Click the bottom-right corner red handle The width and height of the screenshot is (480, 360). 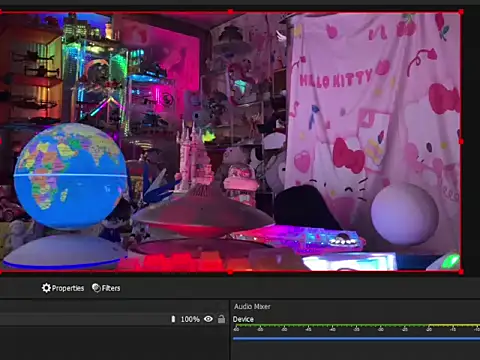(x=461, y=272)
